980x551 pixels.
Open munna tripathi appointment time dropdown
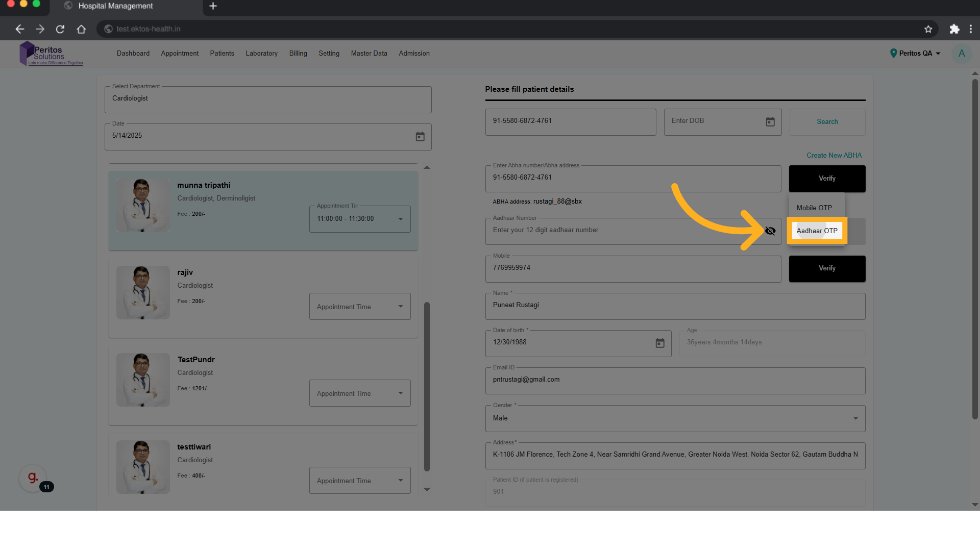tap(359, 219)
